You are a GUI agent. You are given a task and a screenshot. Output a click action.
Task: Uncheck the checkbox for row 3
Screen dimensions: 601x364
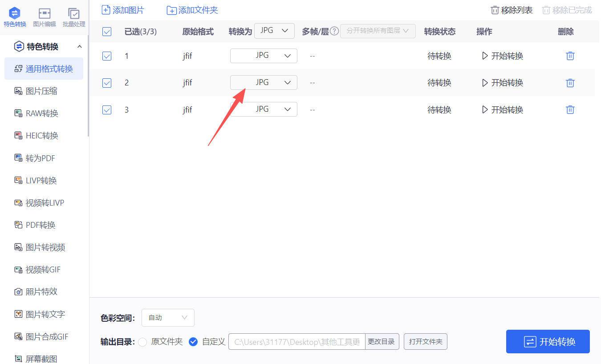click(107, 109)
